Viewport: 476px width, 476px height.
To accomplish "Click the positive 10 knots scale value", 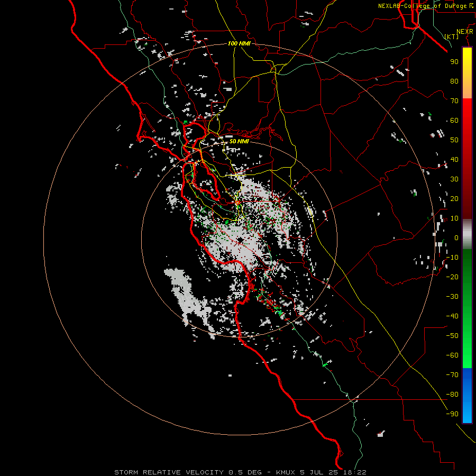I will click(x=454, y=218).
